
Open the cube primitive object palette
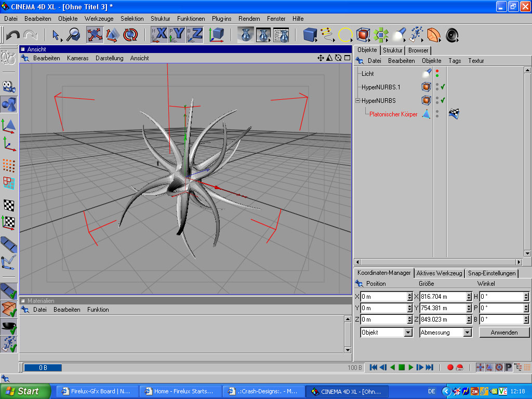pos(310,35)
